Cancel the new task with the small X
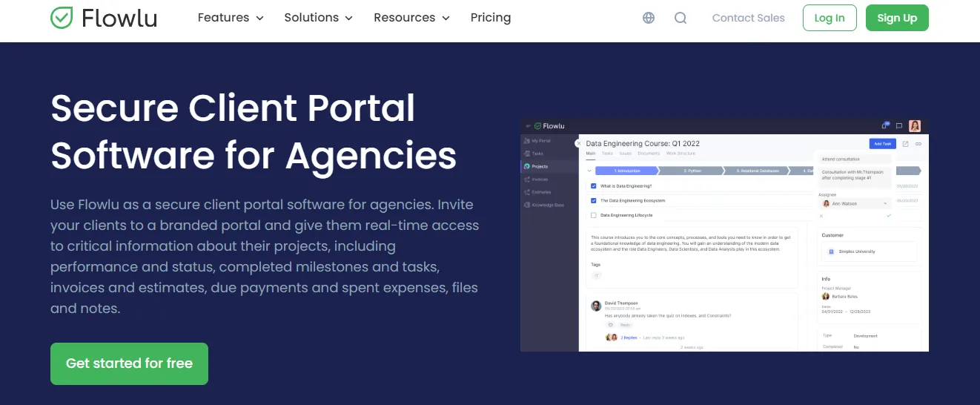This screenshot has height=405, width=980. [x=821, y=216]
